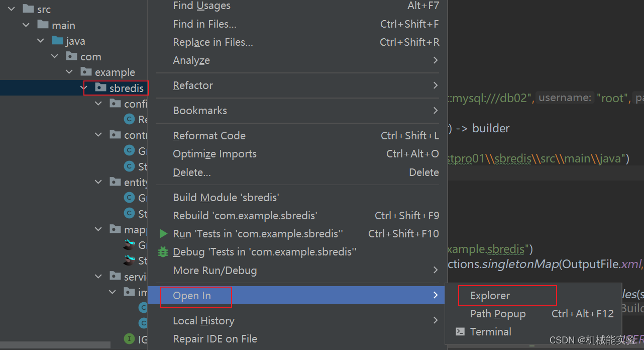Select Path Popup in the submenu

[497, 313]
